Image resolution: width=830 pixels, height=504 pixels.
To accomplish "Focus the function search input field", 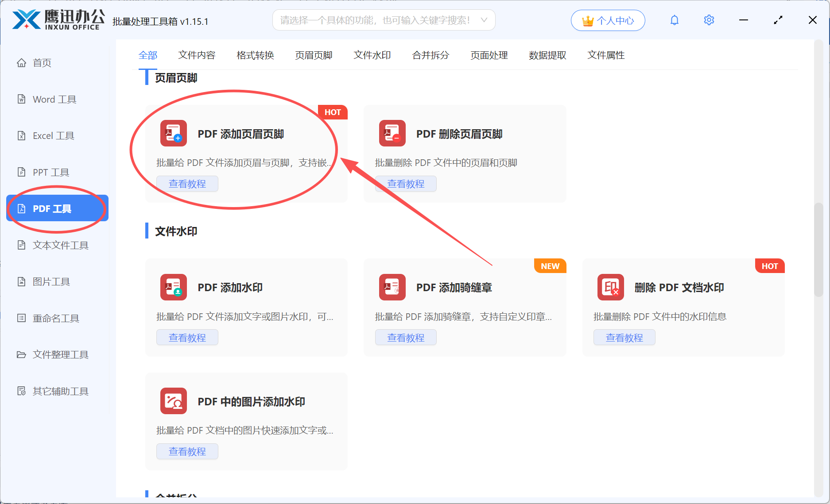I will click(x=384, y=20).
